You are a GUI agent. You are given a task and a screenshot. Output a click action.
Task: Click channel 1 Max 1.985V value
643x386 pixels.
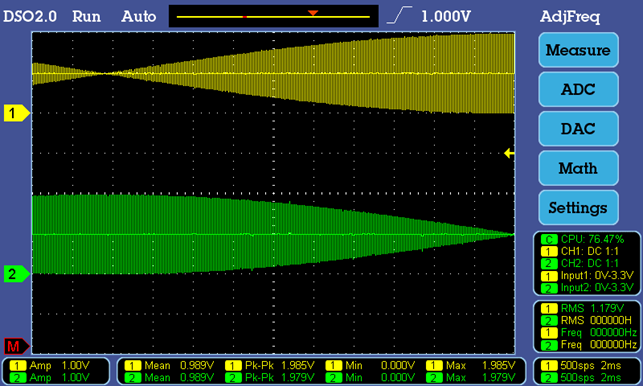(x=481, y=365)
